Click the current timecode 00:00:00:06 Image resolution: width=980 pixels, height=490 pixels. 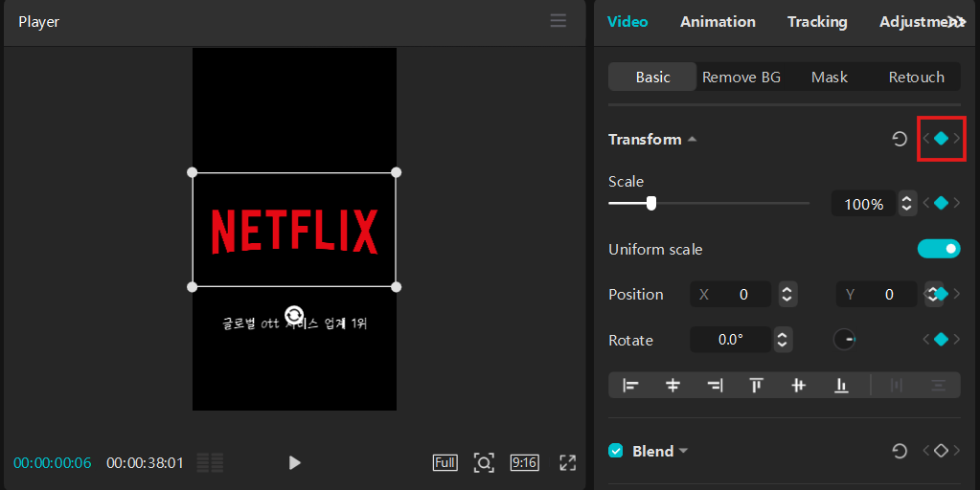coord(53,463)
